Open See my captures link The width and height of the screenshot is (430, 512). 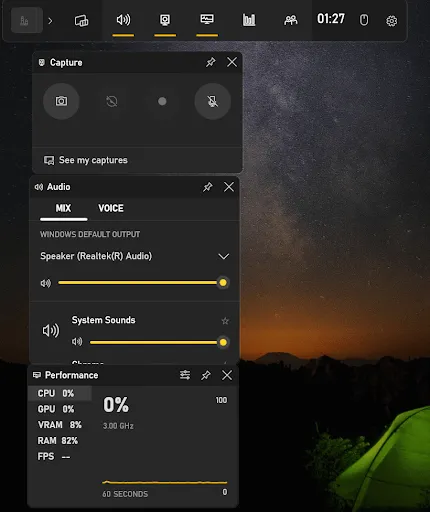point(93,160)
